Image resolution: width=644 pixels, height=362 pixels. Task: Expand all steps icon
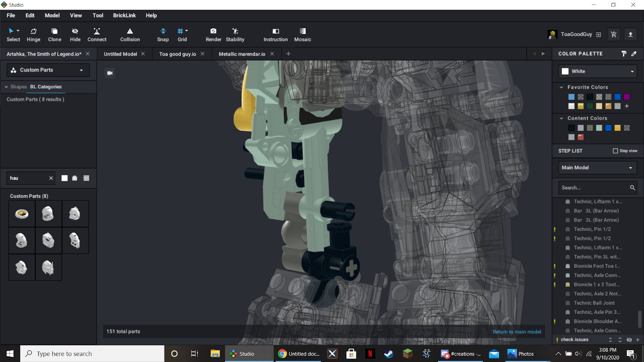click(x=620, y=340)
